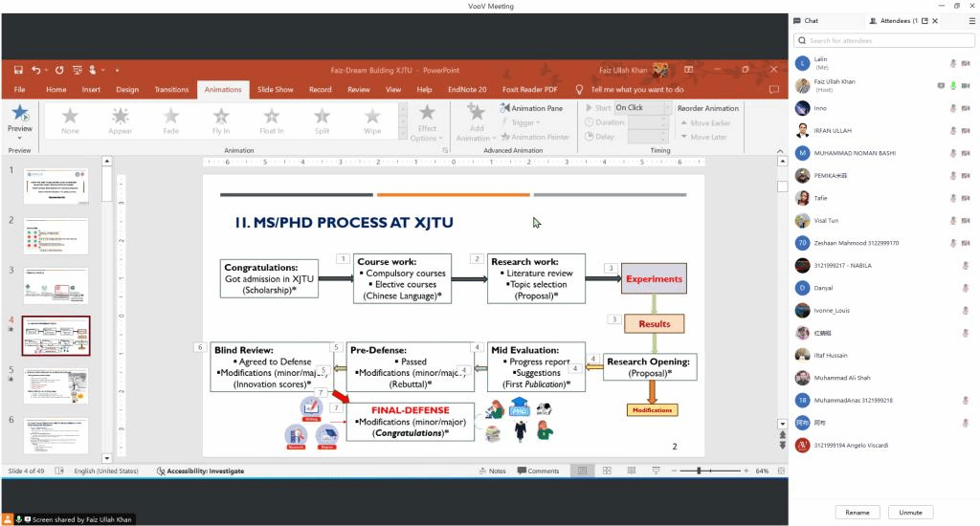Click the Search for attendees field
Viewport: 980px width, 526px height.
coord(884,40)
